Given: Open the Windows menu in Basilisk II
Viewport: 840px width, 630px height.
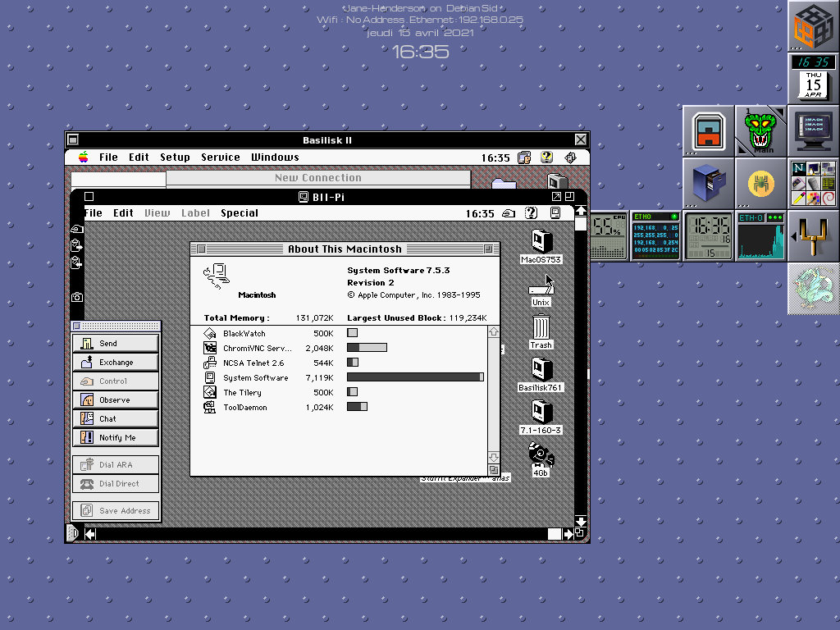Looking at the screenshot, I should [x=275, y=157].
